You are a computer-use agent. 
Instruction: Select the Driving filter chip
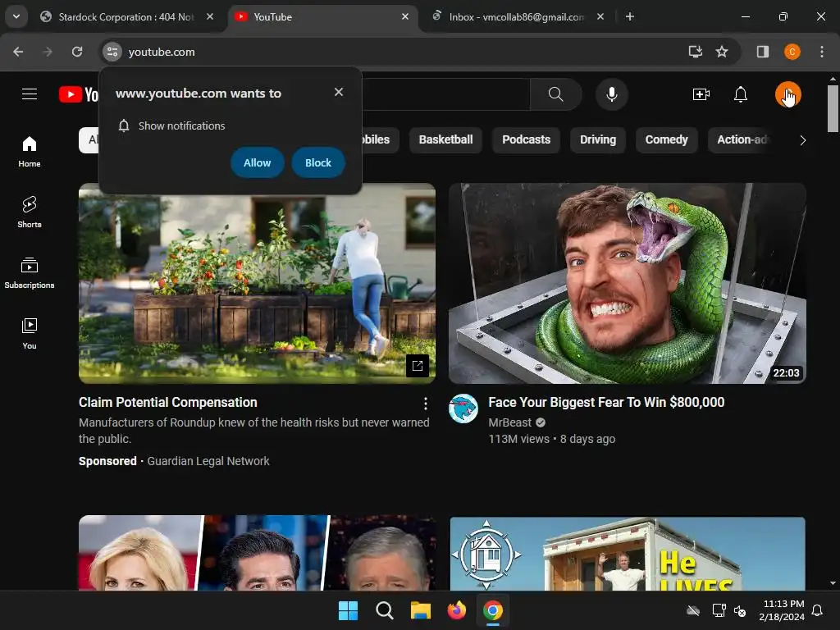click(598, 139)
